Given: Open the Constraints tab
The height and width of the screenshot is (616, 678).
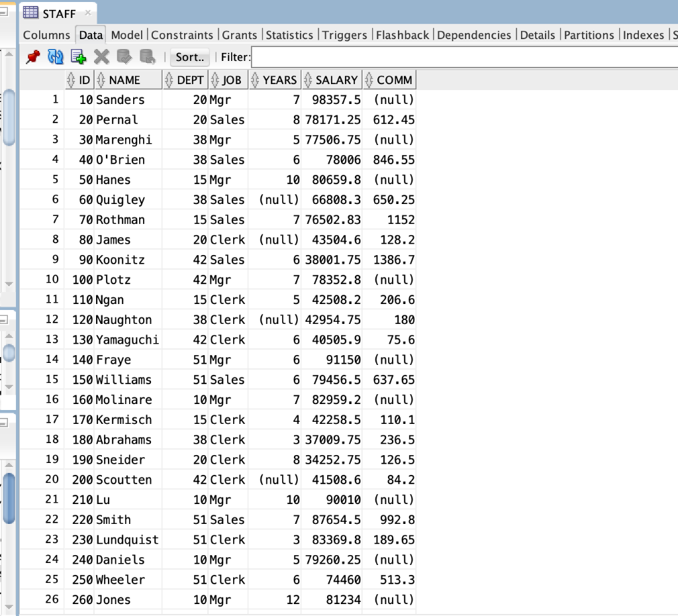Looking at the screenshot, I should click(x=182, y=34).
